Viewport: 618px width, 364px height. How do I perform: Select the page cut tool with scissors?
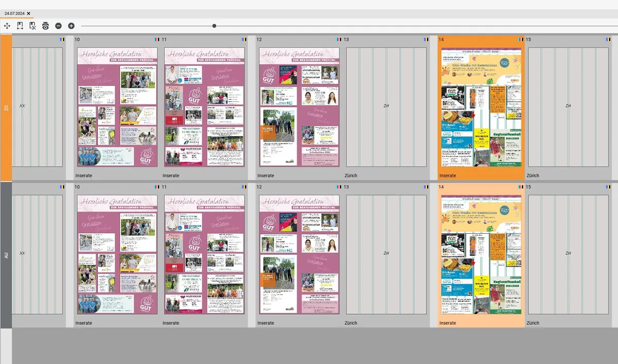click(x=33, y=25)
